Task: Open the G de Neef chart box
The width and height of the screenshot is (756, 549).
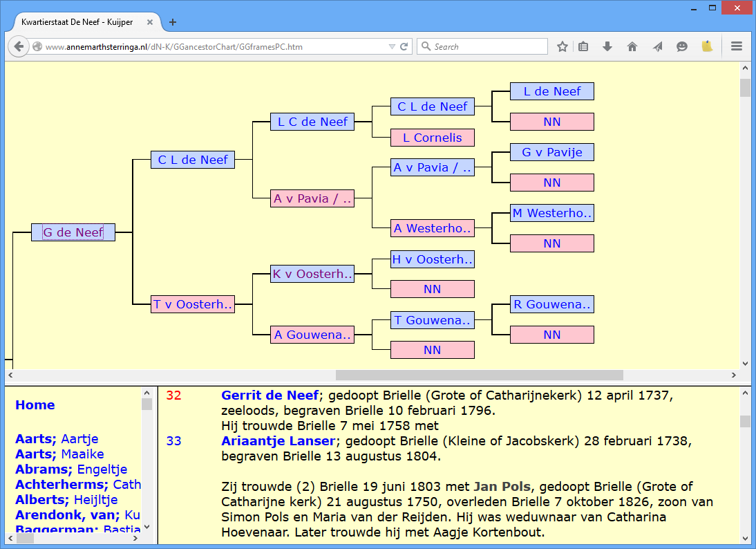Action: click(x=73, y=232)
